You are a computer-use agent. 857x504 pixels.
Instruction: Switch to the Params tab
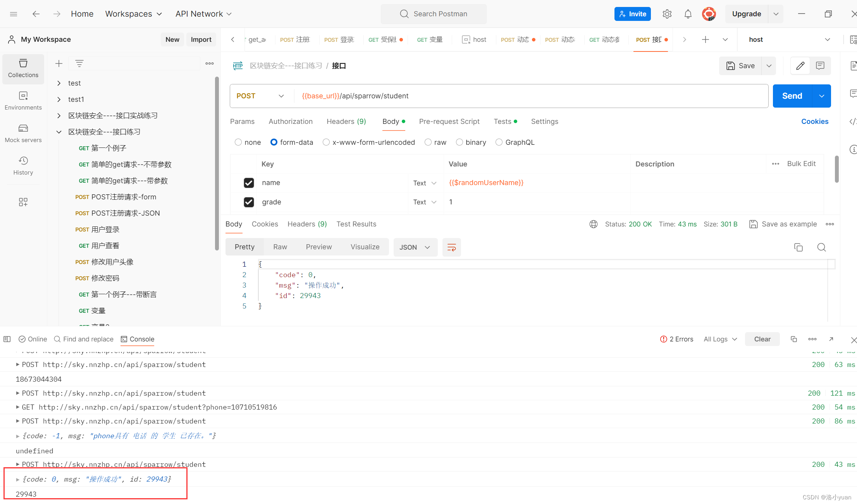point(242,122)
